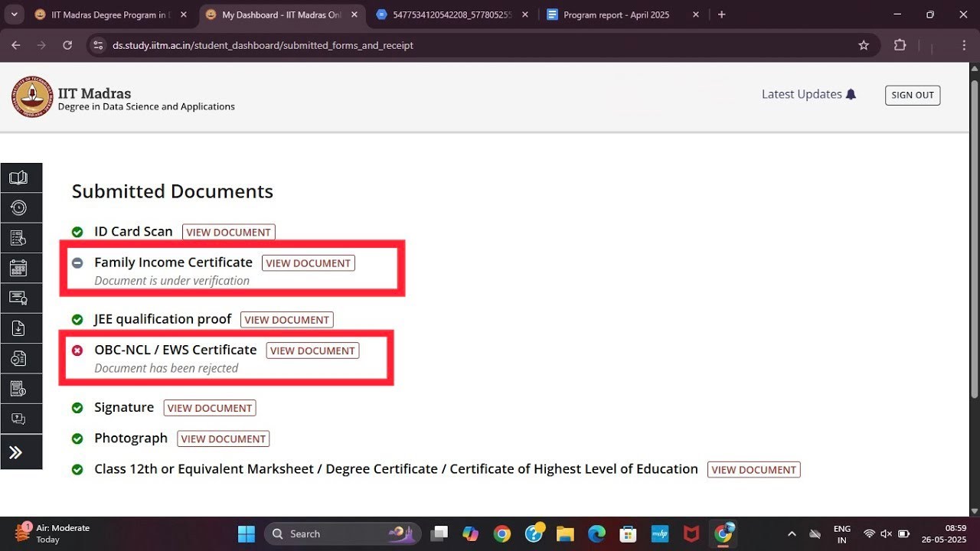Screen dimensions: 980x551
Task: View the OBC-NCL / EWS Certificate document
Action: coord(313,350)
